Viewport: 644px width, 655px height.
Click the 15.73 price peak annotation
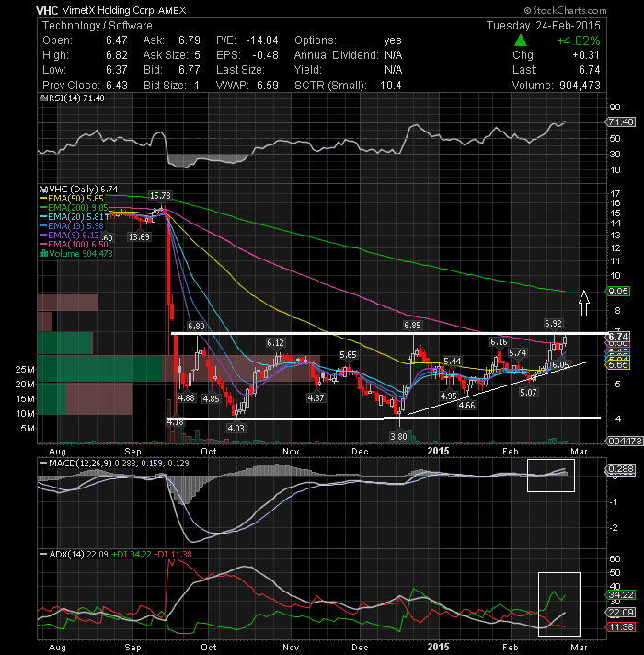click(160, 196)
